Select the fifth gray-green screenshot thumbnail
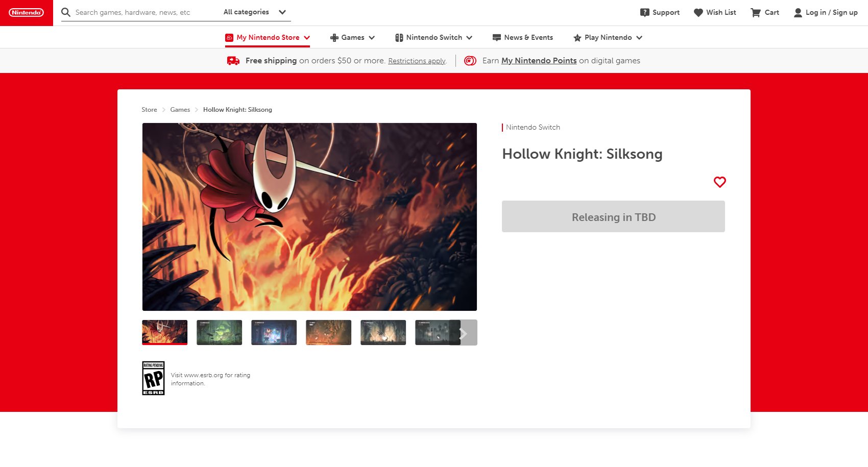The height and width of the screenshot is (467, 868). point(383,332)
